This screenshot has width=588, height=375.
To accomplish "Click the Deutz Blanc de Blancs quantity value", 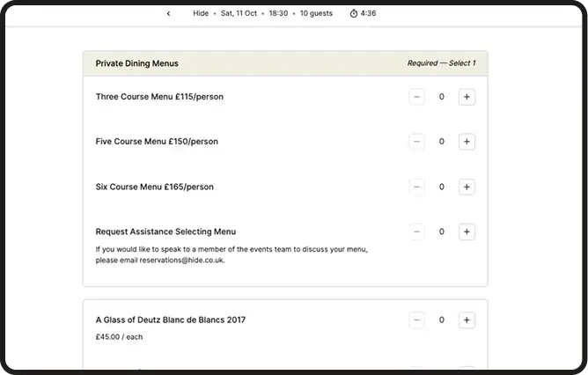I will (442, 320).
